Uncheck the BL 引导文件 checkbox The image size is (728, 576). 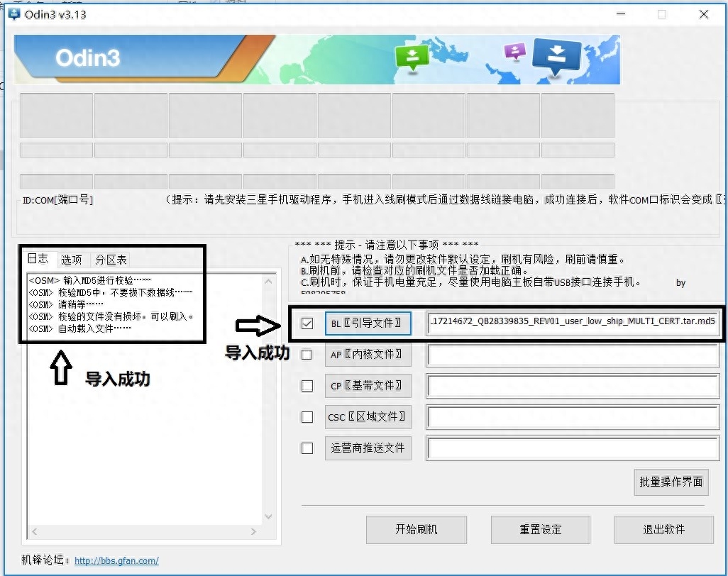pyautogui.click(x=307, y=323)
